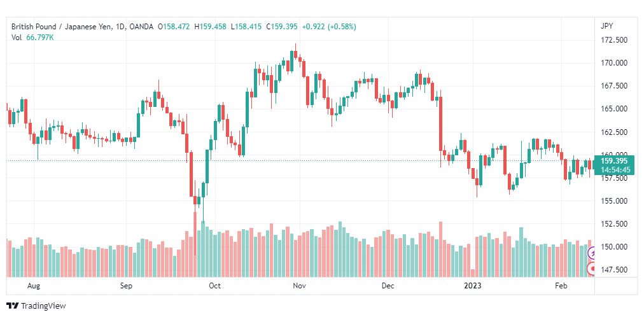Click the close value C159.395 in legend

pos(282,27)
